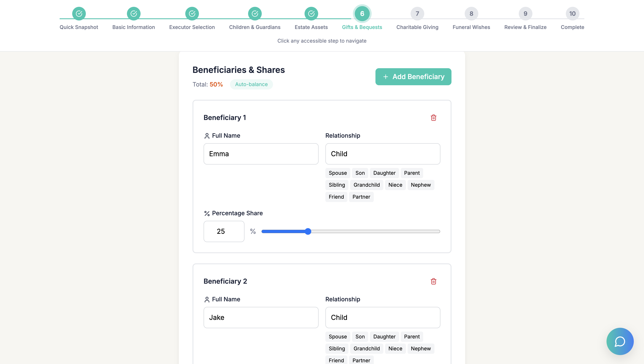Image resolution: width=644 pixels, height=364 pixels.
Task: Jump to step 7 Charitable Giving
Action: click(417, 13)
